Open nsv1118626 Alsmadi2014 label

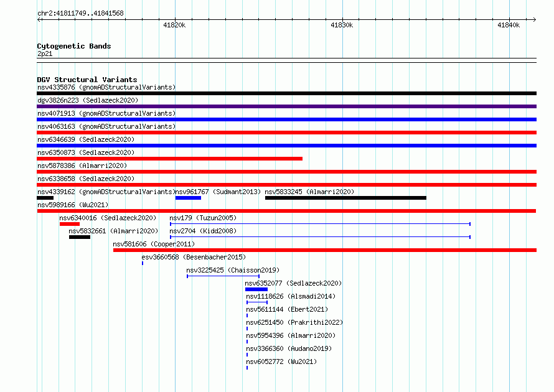(x=291, y=296)
